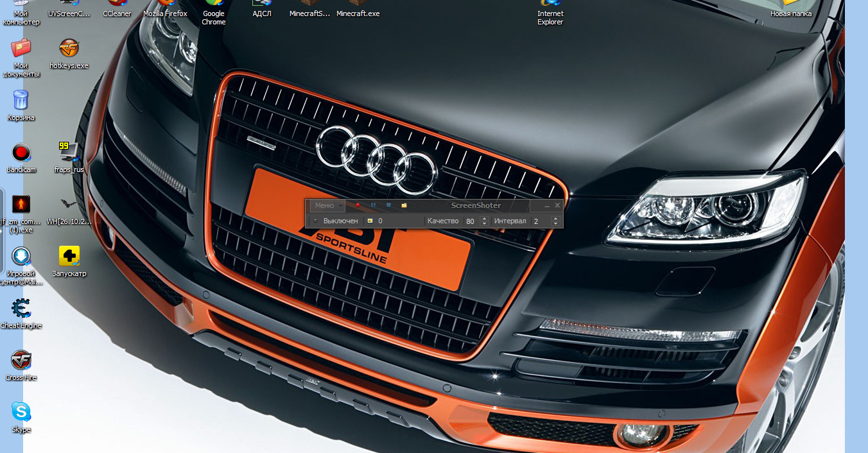
Task: Stop capture with the blue square button
Action: pyautogui.click(x=388, y=205)
